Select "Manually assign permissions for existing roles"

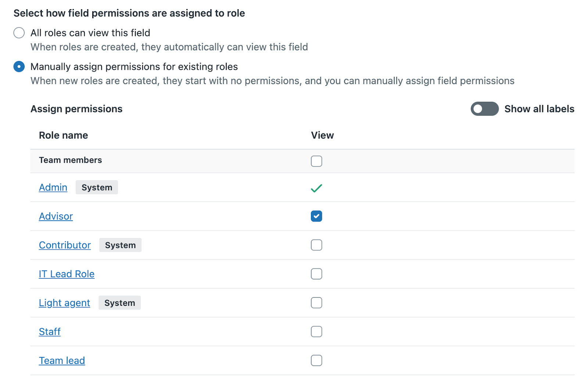coord(19,66)
